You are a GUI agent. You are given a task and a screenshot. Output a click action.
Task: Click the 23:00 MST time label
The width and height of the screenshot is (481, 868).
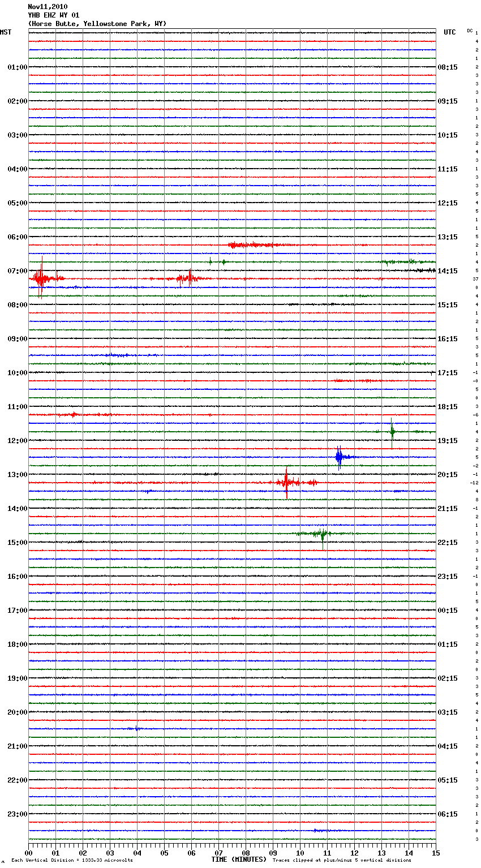pyautogui.click(x=18, y=814)
